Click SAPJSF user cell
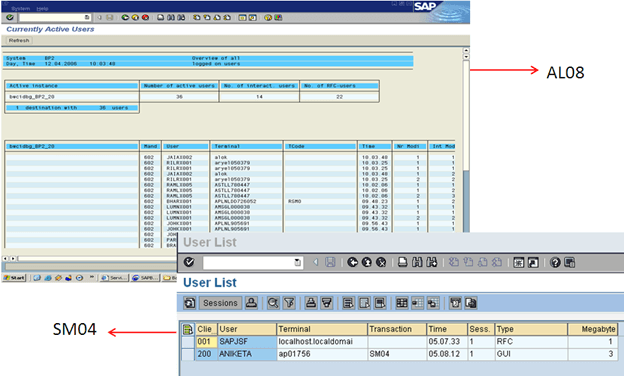This screenshot has width=624, height=376. tap(247, 342)
